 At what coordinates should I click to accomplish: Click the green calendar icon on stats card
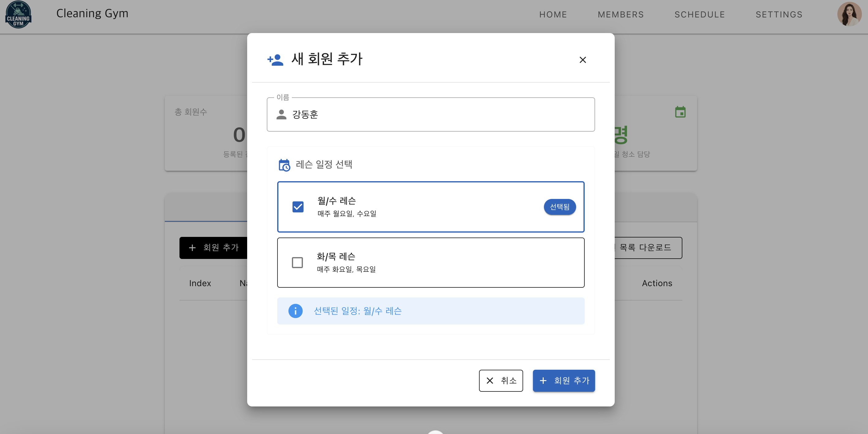coord(680,112)
